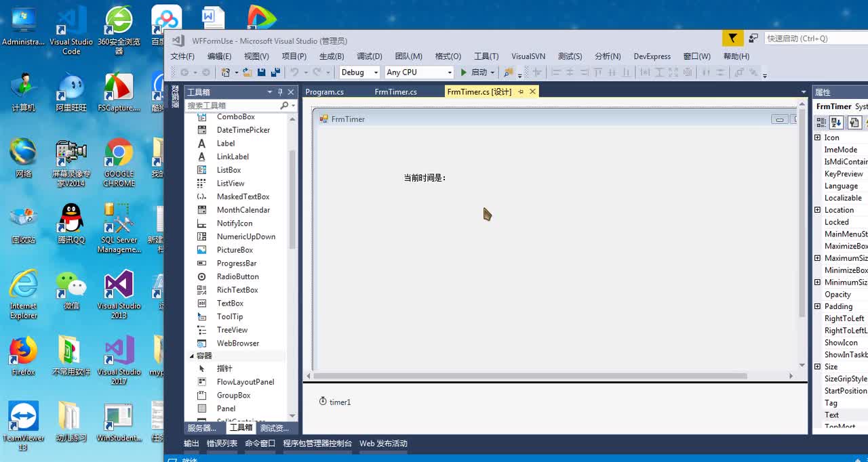Select the NotifyIcon control icon
This screenshot has width=868, height=462.
201,224
